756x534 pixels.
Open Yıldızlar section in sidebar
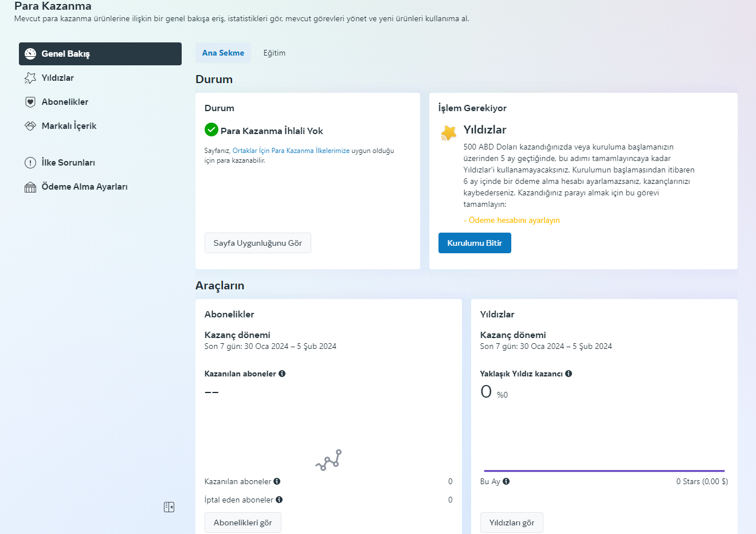[100, 78]
